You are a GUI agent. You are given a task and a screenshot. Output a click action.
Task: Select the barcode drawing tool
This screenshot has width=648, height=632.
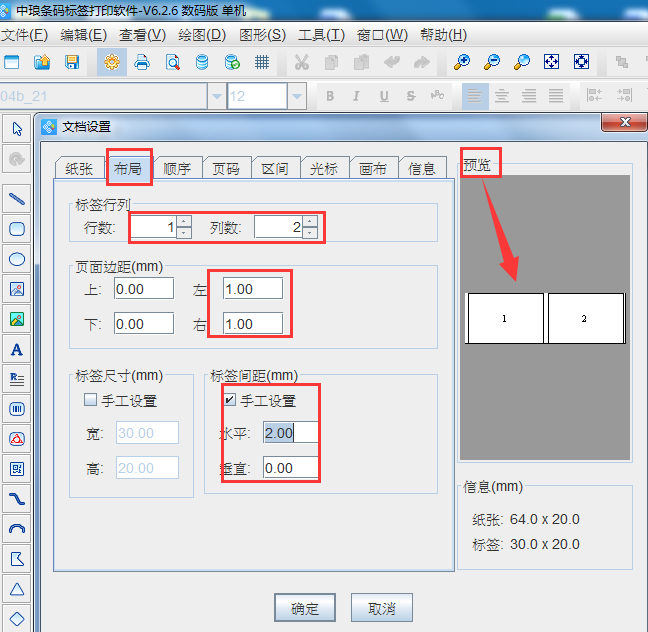point(17,408)
